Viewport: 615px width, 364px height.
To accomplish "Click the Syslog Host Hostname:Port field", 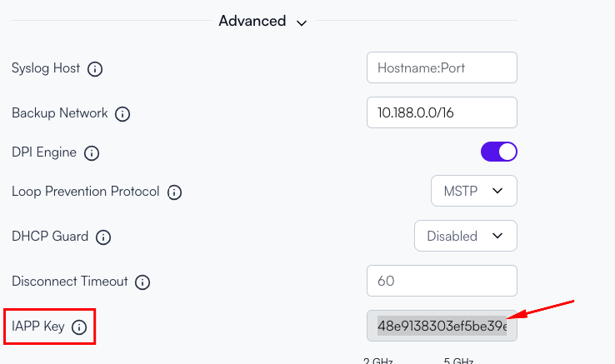I will pos(442,67).
